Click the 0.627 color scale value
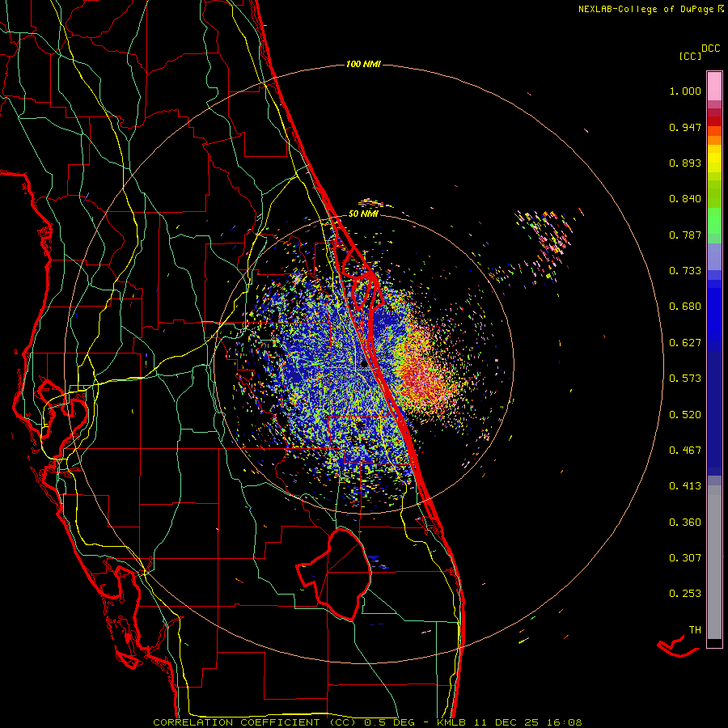Screen dimensions: 728x728 (685, 343)
